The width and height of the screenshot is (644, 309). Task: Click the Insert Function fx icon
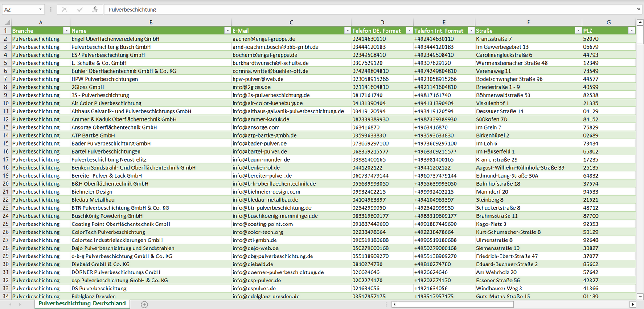94,9
